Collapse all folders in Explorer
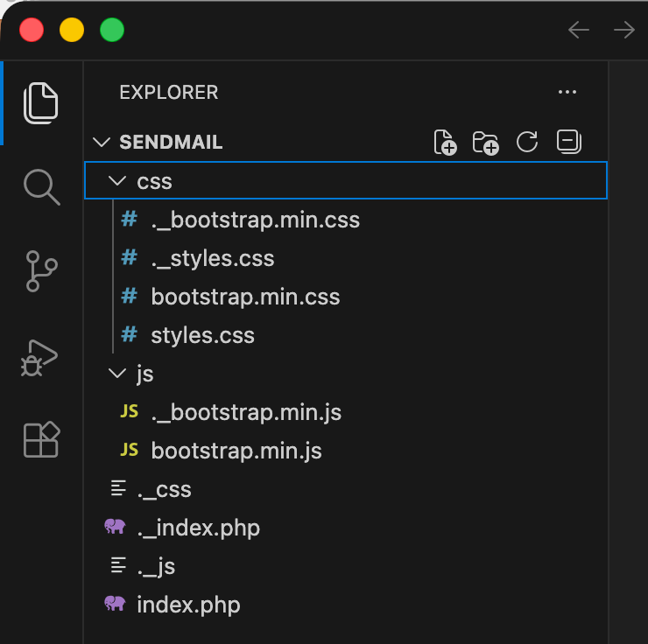 569,142
